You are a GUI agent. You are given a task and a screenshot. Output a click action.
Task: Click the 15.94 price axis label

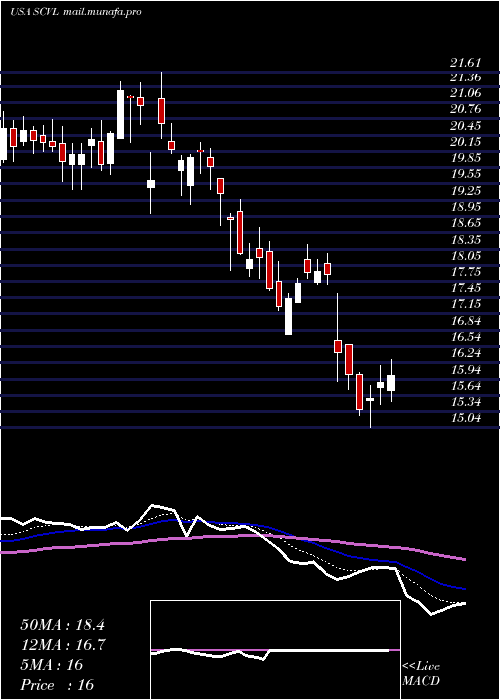465,369
